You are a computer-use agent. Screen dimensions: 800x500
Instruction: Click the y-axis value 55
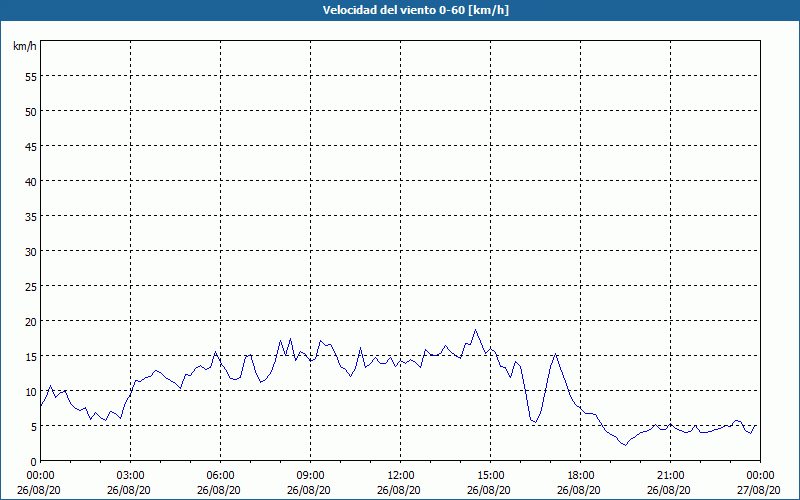31,77
